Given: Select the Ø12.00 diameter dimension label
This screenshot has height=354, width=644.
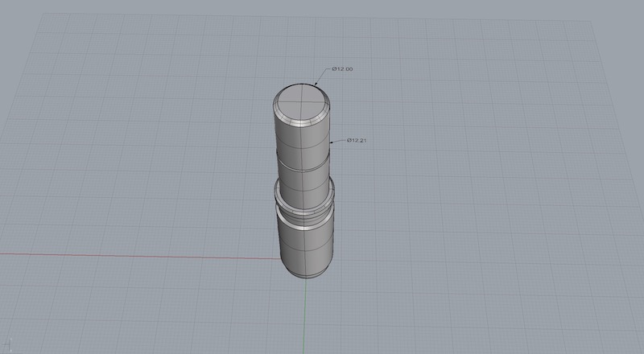Looking at the screenshot, I should pos(342,69).
